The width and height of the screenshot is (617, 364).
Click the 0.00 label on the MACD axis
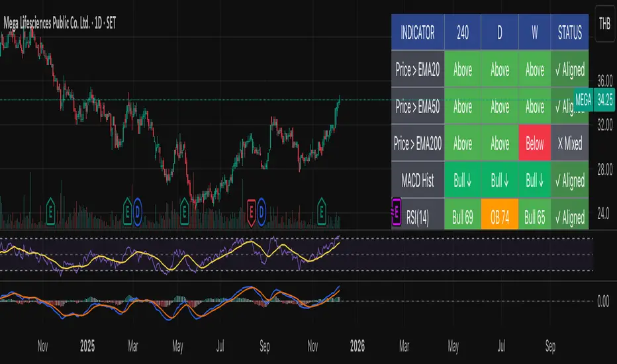pos(604,301)
